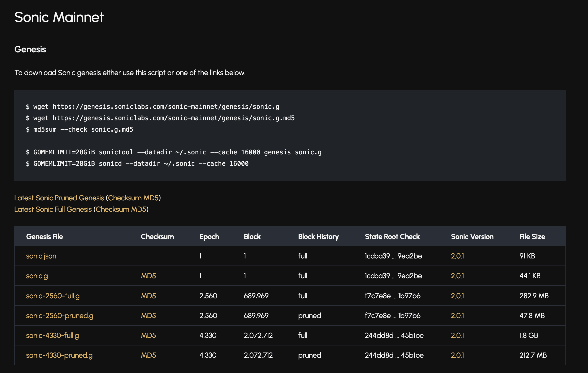The image size is (588, 373).
Task: Open MD5 checksum for sonic-4330-full.g
Action: 148,335
